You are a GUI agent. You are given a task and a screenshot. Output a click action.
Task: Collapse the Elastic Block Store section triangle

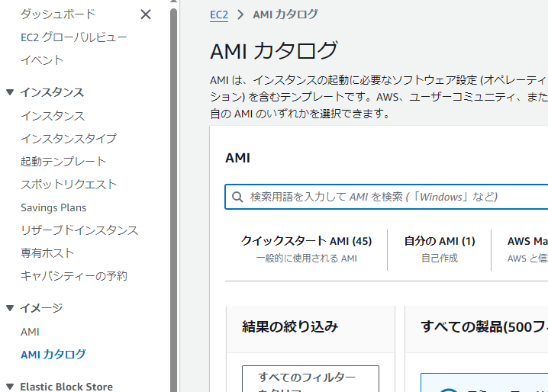point(10,387)
